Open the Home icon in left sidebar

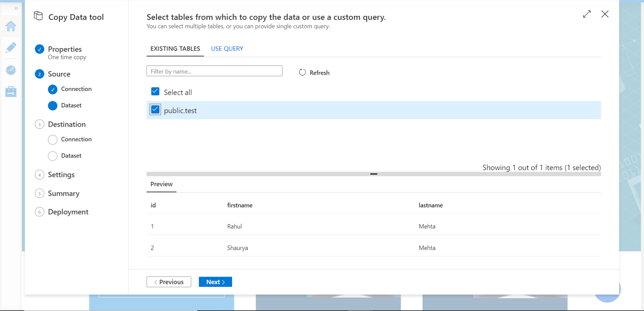pos(11,26)
